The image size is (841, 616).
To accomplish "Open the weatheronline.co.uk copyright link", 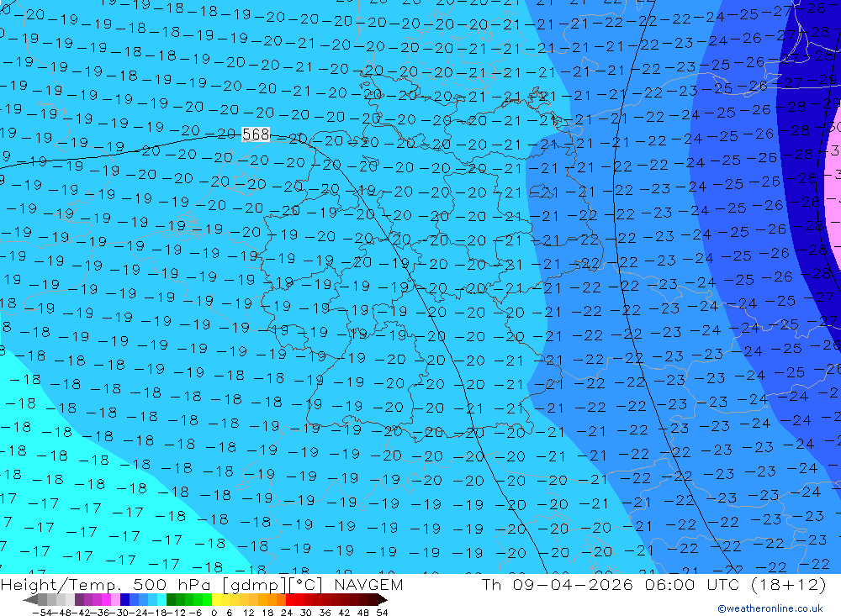I will coord(770,608).
